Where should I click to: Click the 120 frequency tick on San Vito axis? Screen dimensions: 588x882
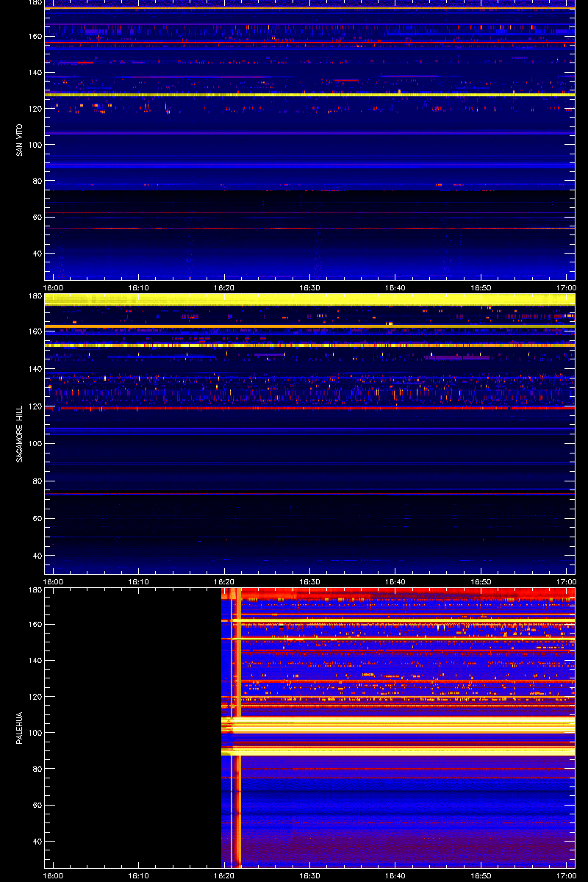click(x=35, y=109)
